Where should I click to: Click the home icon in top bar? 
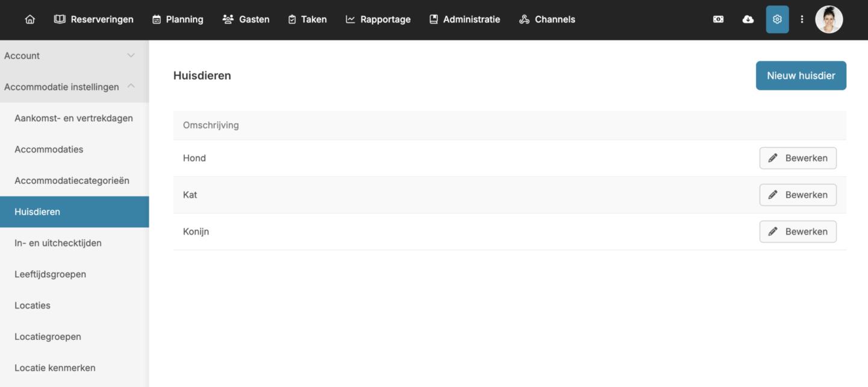(x=30, y=19)
